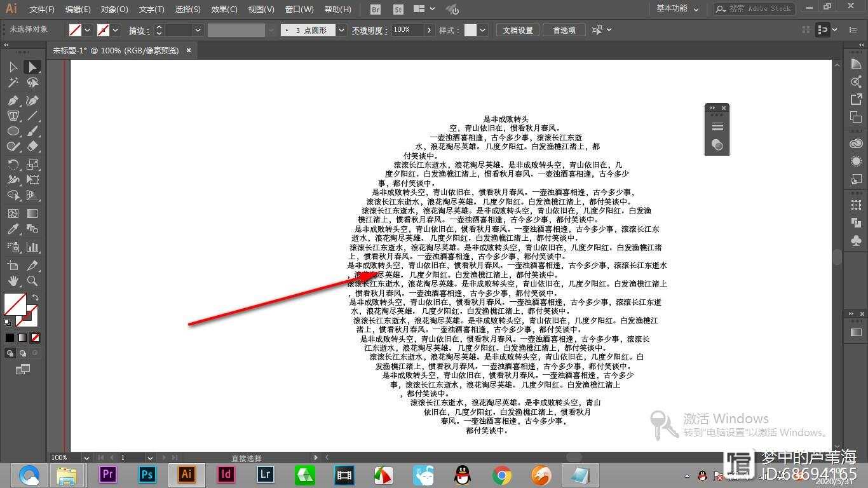Open Adobe Stock (St) button
Image resolution: width=868 pixels, height=488 pixels.
point(398,9)
